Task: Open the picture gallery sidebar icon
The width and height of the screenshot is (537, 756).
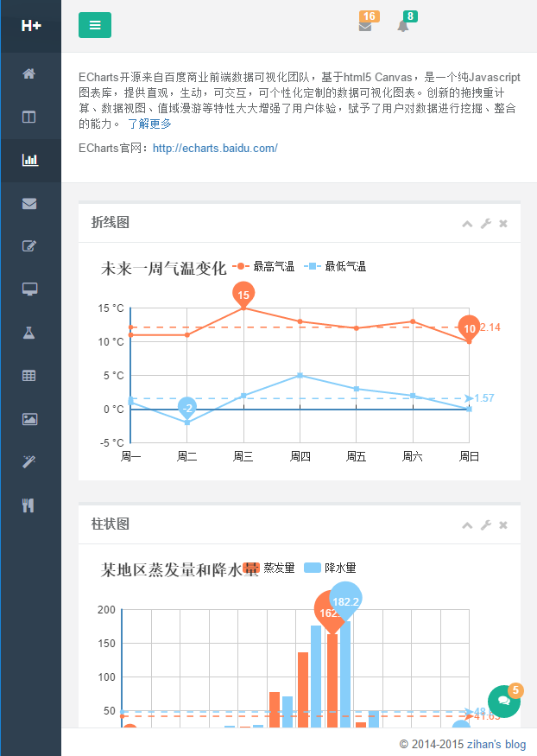Action: 29,419
